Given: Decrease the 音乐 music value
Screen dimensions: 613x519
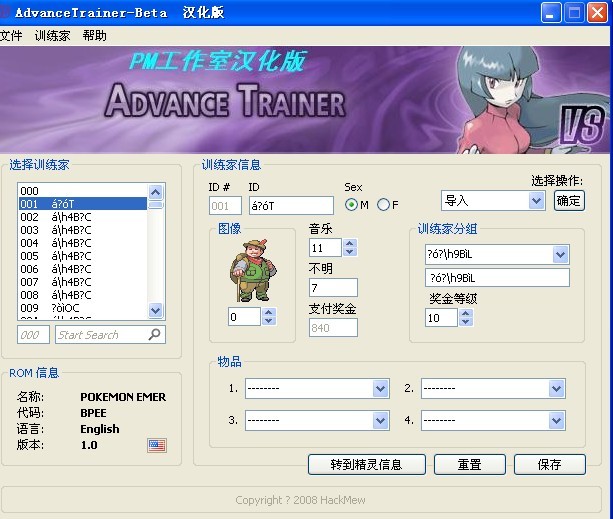Looking at the screenshot, I should click(350, 252).
